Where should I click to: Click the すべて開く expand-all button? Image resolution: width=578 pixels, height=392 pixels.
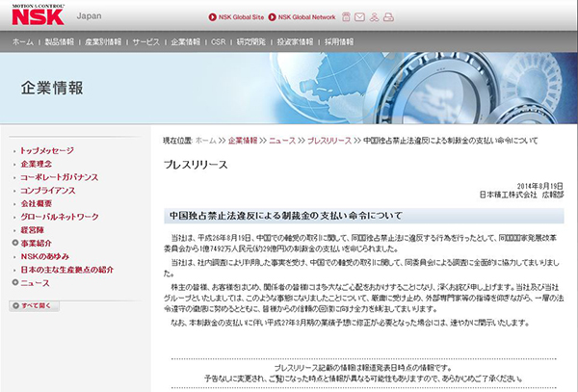[31, 304]
